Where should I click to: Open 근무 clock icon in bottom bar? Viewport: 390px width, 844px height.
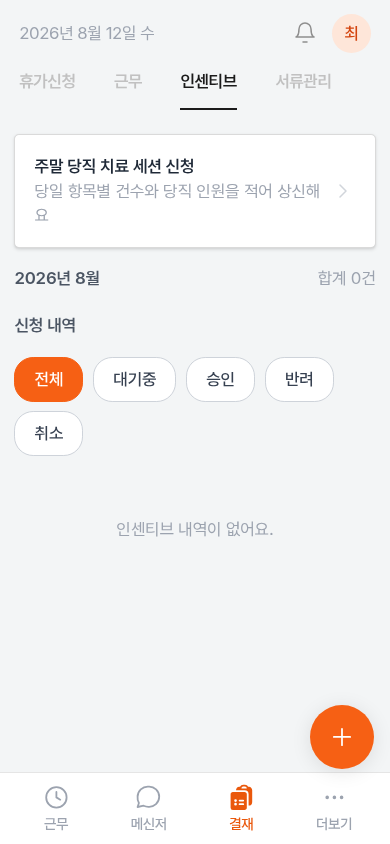56,797
